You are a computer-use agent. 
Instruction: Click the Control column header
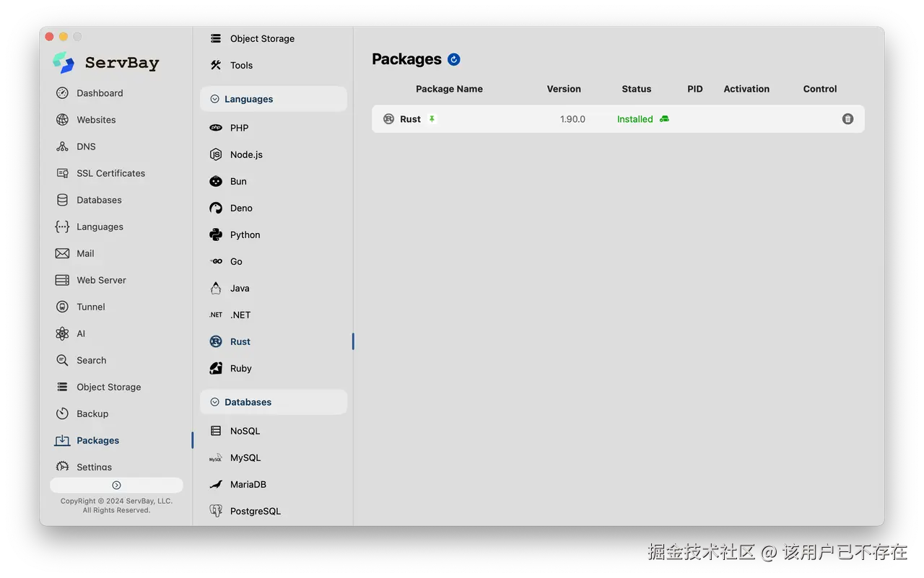click(820, 89)
